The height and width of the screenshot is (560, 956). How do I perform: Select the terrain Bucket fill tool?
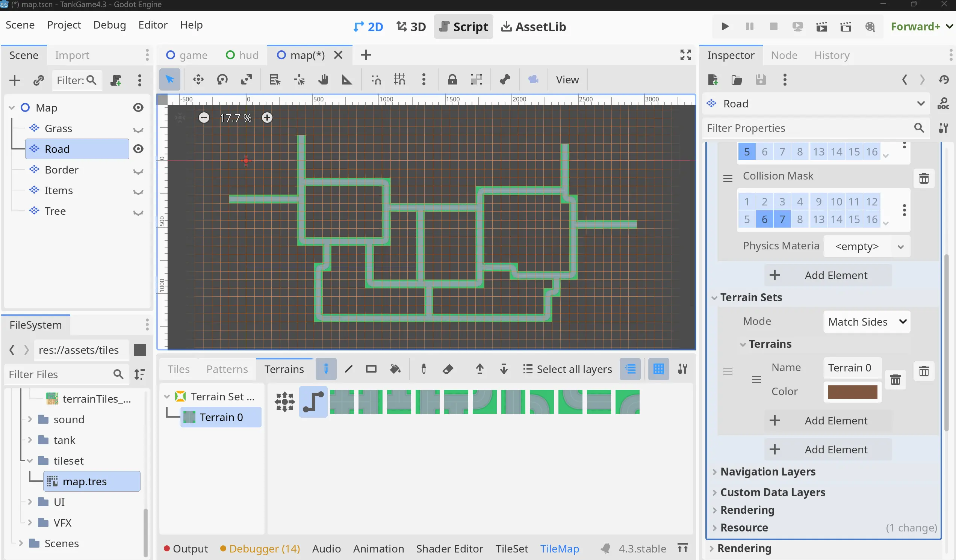click(x=395, y=369)
